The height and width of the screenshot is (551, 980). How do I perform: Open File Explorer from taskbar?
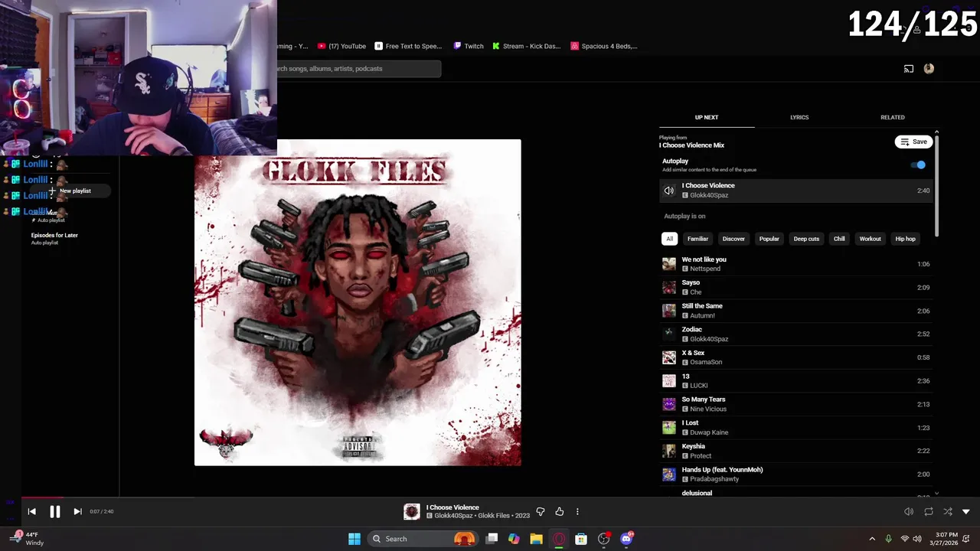pyautogui.click(x=536, y=539)
